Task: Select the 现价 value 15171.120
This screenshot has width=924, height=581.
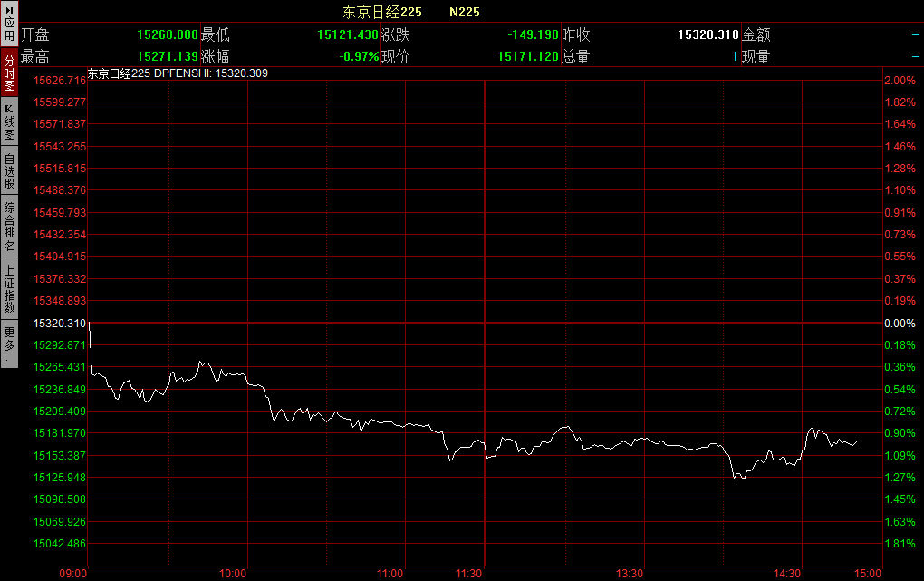Action: tap(528, 57)
